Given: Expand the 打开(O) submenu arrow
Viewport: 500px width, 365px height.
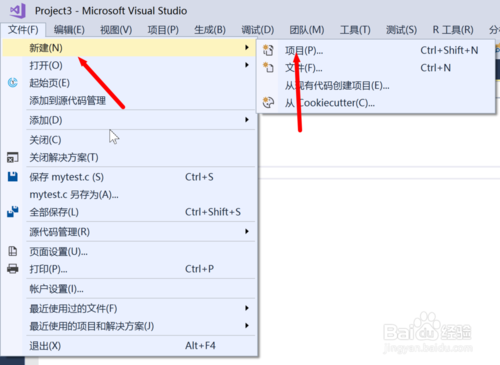Looking at the screenshot, I should pyautogui.click(x=247, y=65).
